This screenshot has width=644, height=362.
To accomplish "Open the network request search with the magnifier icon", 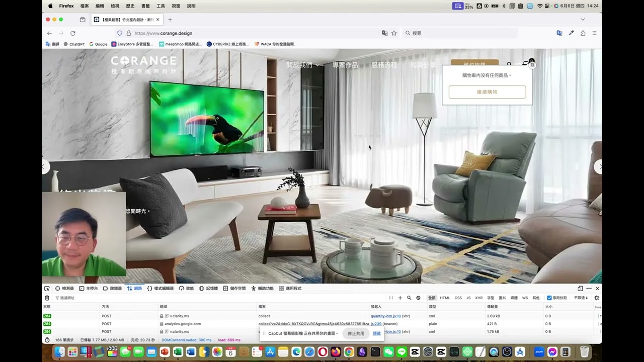I will click(x=408, y=298).
